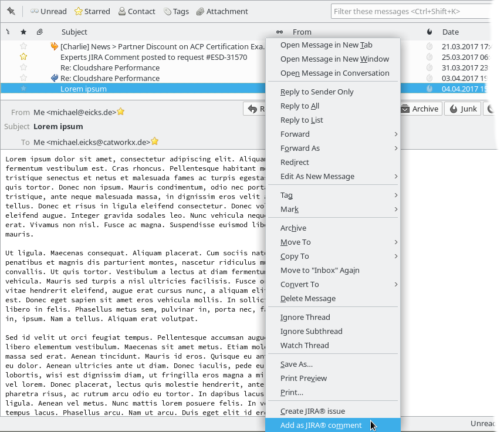Click the pin icon in quick filter bar
504x432 pixels.
(11, 11)
